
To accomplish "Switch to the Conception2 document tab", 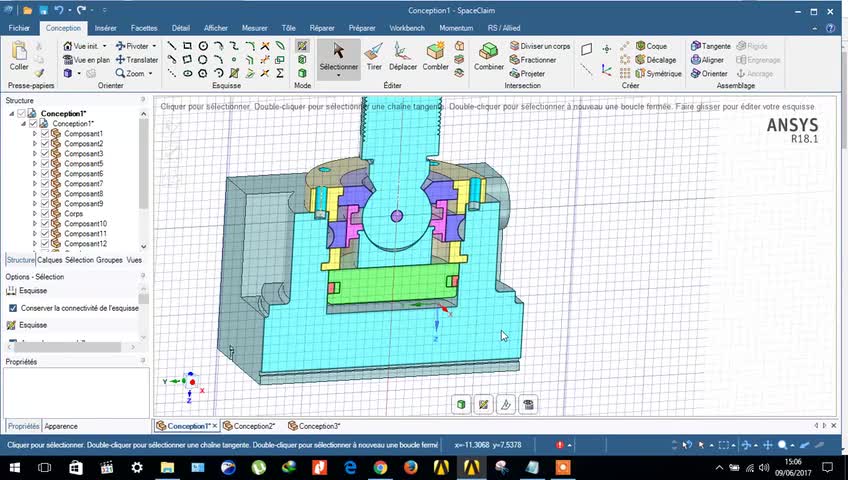I will pos(254,426).
